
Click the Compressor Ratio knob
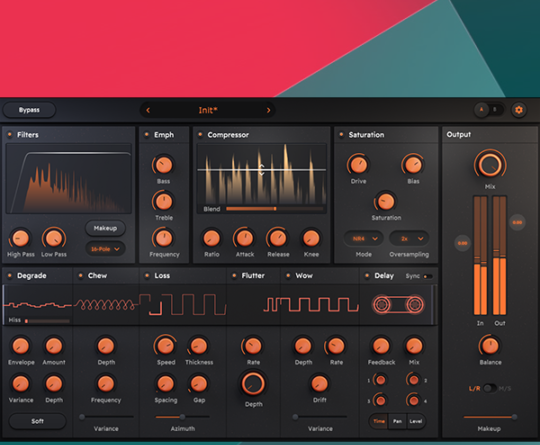tap(211, 238)
